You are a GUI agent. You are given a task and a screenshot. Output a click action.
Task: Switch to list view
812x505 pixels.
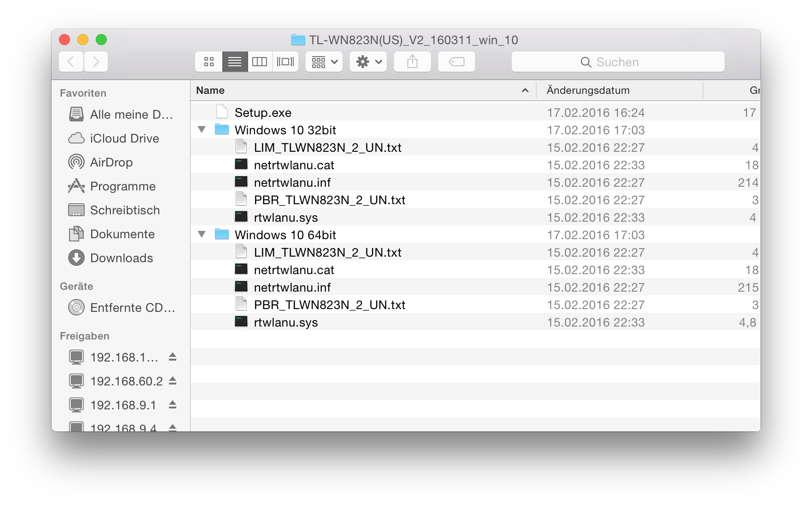[x=235, y=62]
